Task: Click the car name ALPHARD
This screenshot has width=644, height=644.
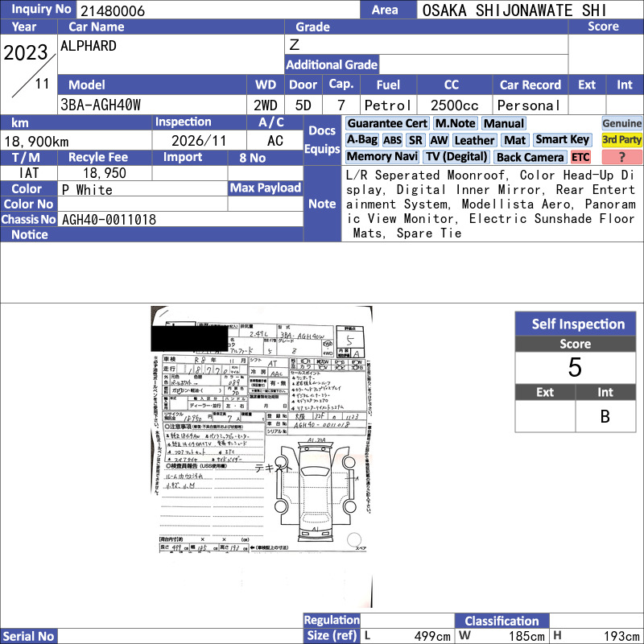Action: [x=89, y=46]
